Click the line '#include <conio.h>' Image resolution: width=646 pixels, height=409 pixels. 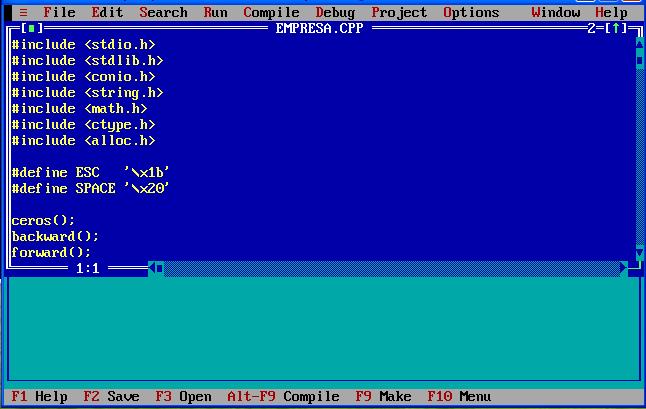84,77
